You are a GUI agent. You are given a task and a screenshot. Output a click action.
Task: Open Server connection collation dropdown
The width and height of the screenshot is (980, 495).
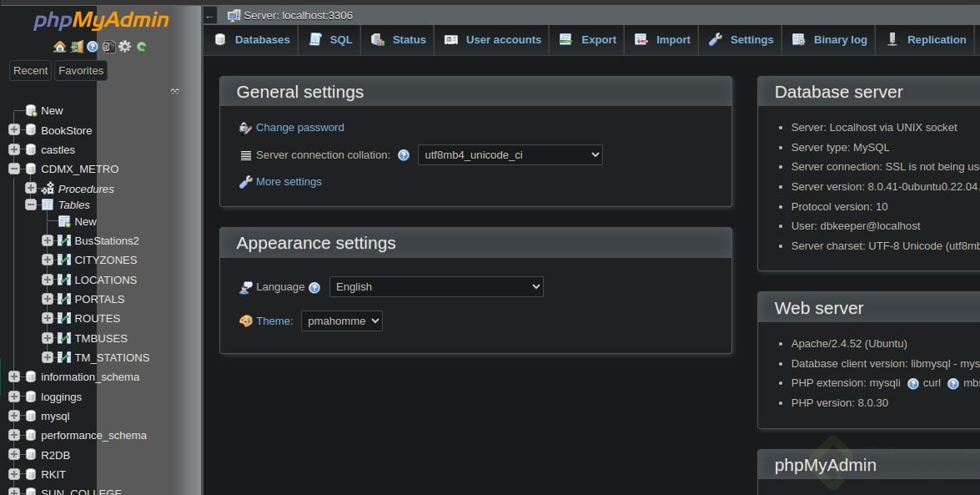click(510, 155)
